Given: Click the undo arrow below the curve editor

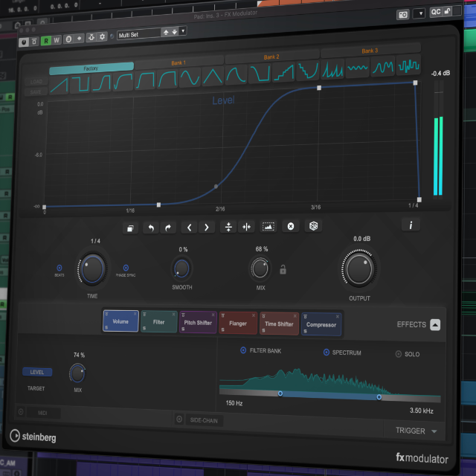Looking at the screenshot, I should (151, 228).
